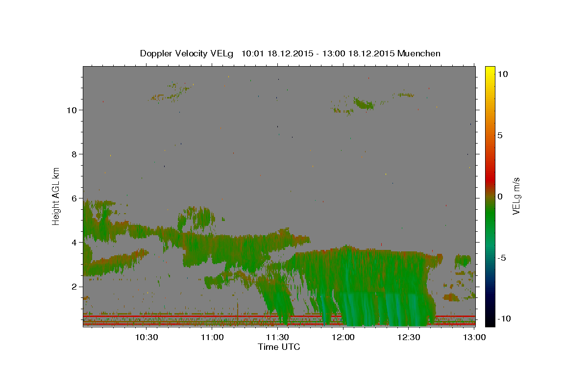Click the colorbar value -10 label

tap(505, 318)
